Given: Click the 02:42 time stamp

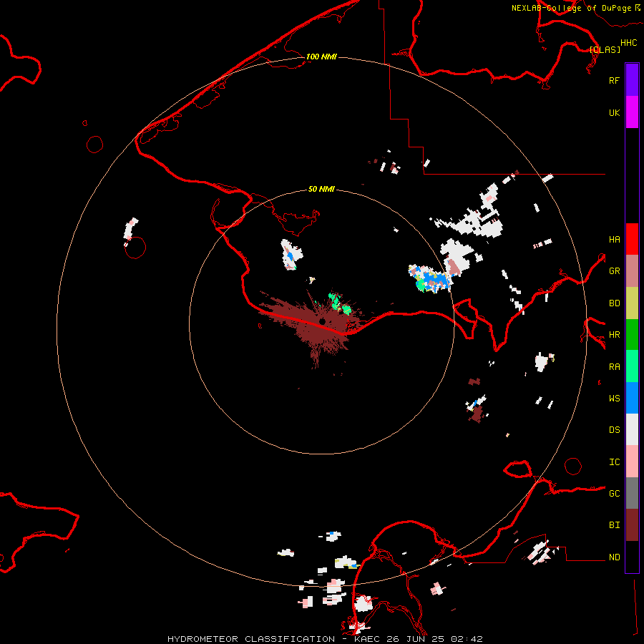Looking at the screenshot, I should [467, 639].
